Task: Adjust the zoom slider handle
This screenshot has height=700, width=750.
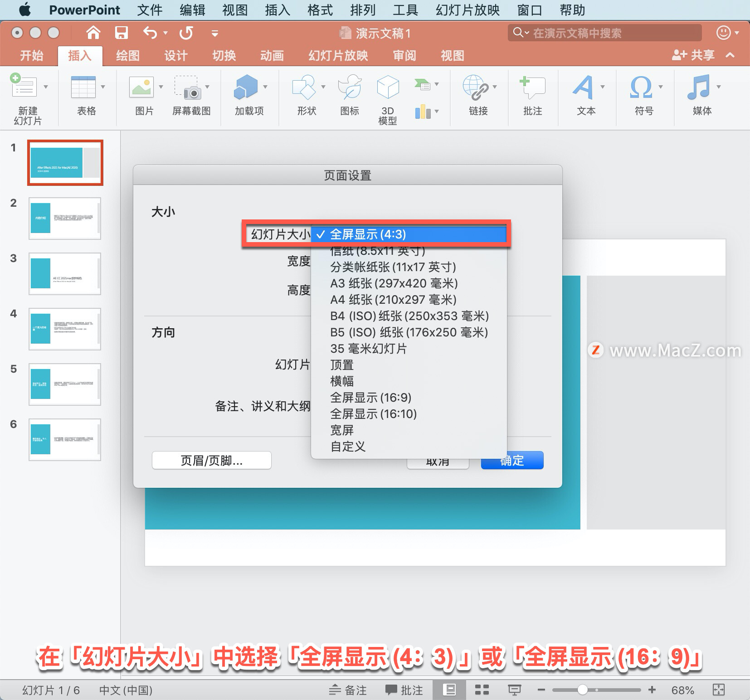Action: click(x=583, y=690)
